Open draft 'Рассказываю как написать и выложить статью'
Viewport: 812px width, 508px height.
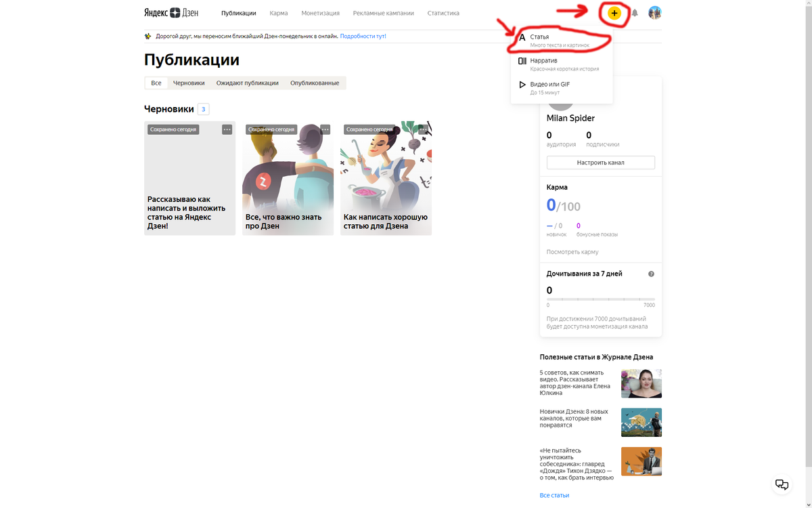coord(189,178)
